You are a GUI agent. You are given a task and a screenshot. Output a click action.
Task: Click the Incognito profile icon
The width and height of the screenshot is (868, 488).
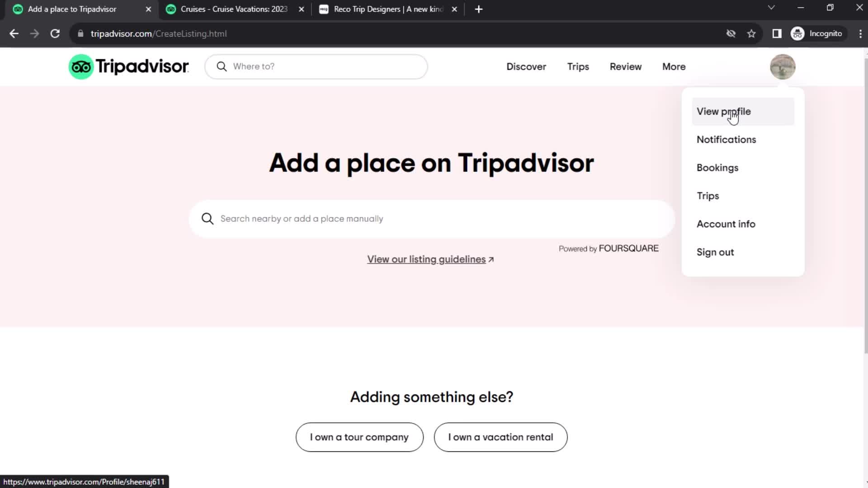[x=798, y=33]
